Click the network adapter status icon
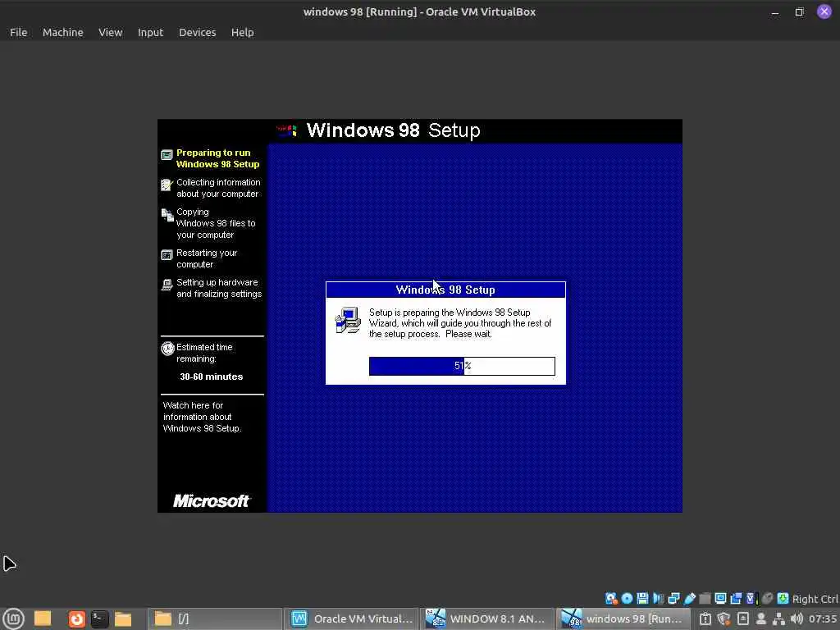The width and height of the screenshot is (840, 630). point(674,598)
